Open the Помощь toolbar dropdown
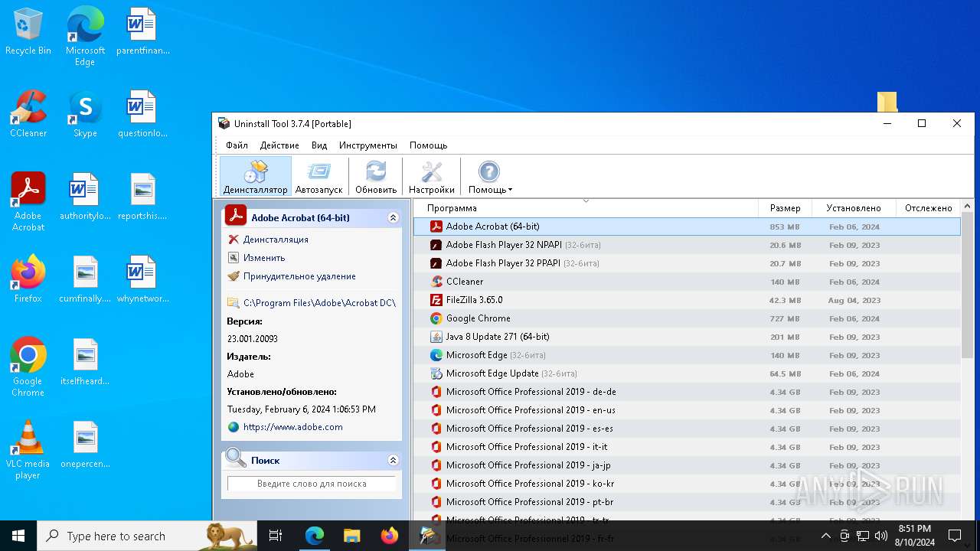980x551 pixels. [x=490, y=177]
